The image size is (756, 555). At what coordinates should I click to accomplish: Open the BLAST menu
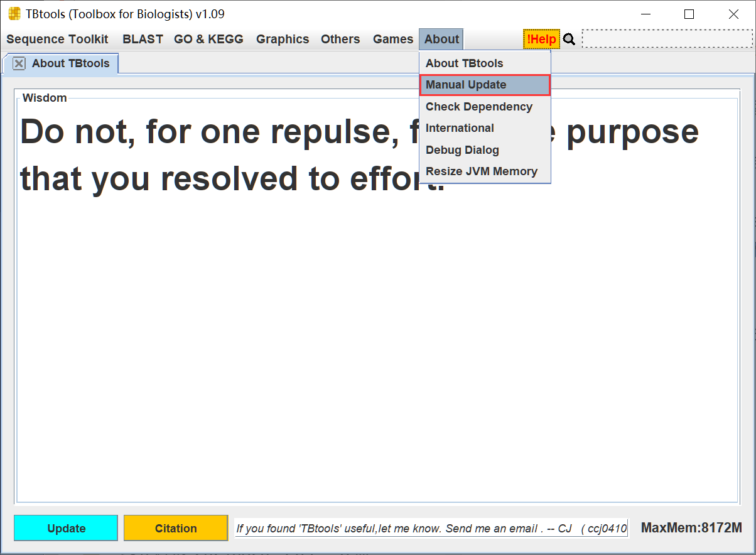pos(143,39)
